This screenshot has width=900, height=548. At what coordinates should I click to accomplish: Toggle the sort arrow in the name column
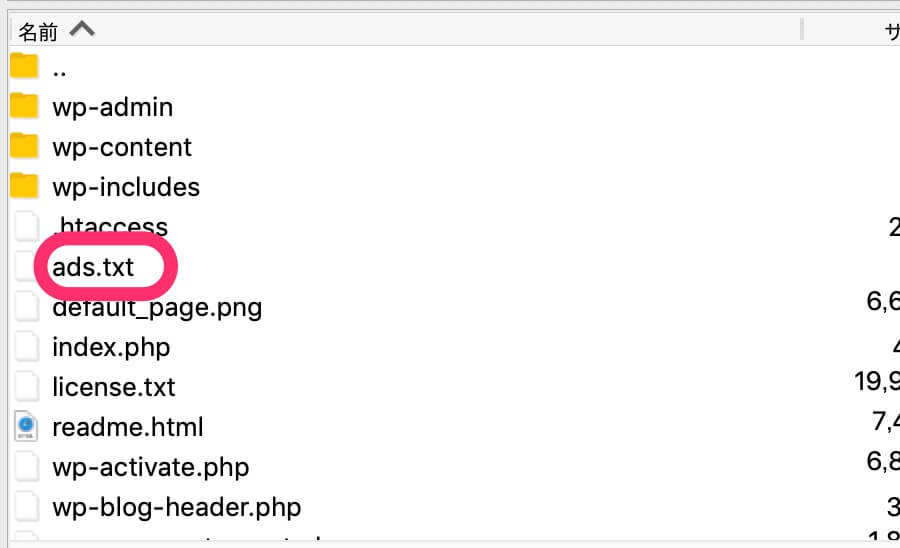[x=82, y=30]
